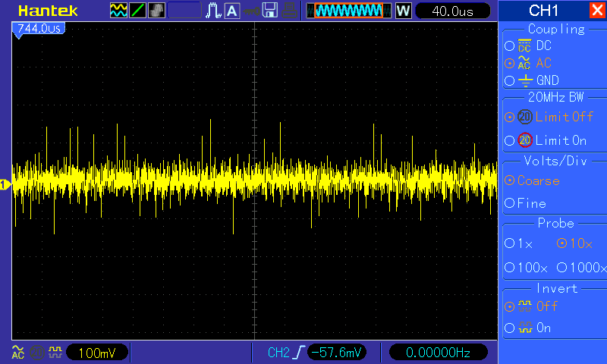Click the empty toolbar display field
The width and height of the screenshot is (607, 364).
[184, 11]
